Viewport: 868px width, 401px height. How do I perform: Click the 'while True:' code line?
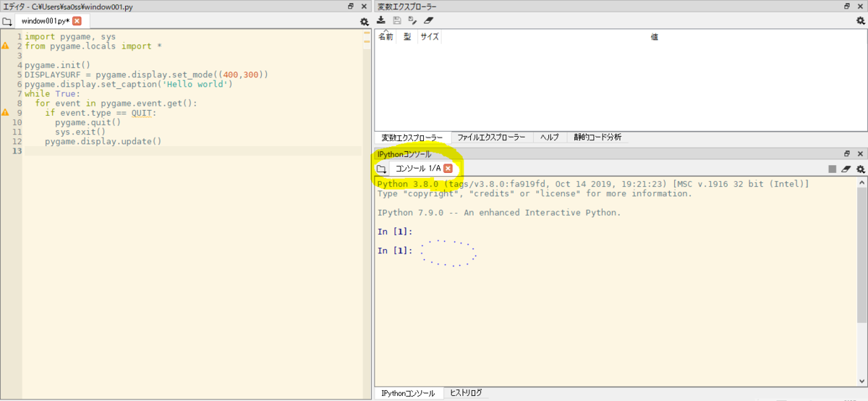click(52, 93)
